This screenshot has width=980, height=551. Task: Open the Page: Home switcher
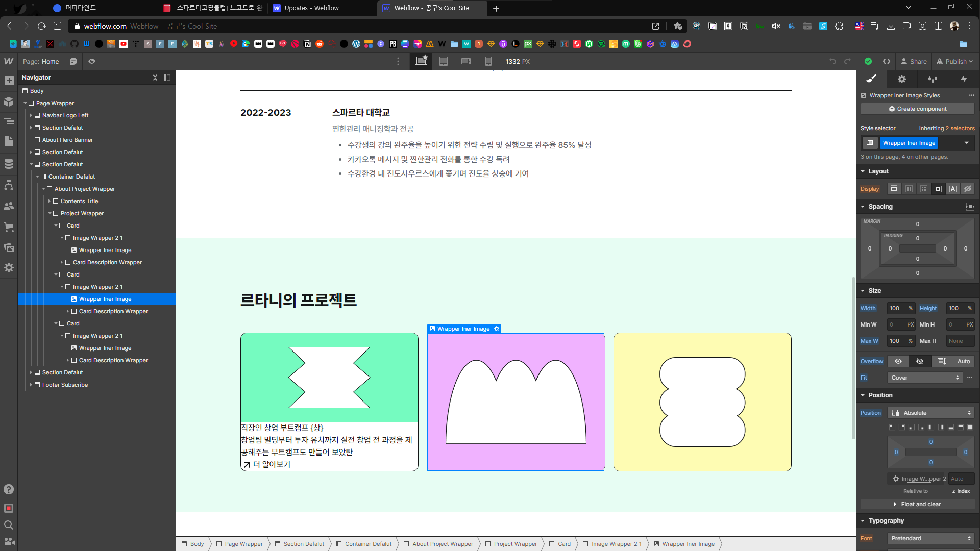click(x=41, y=61)
